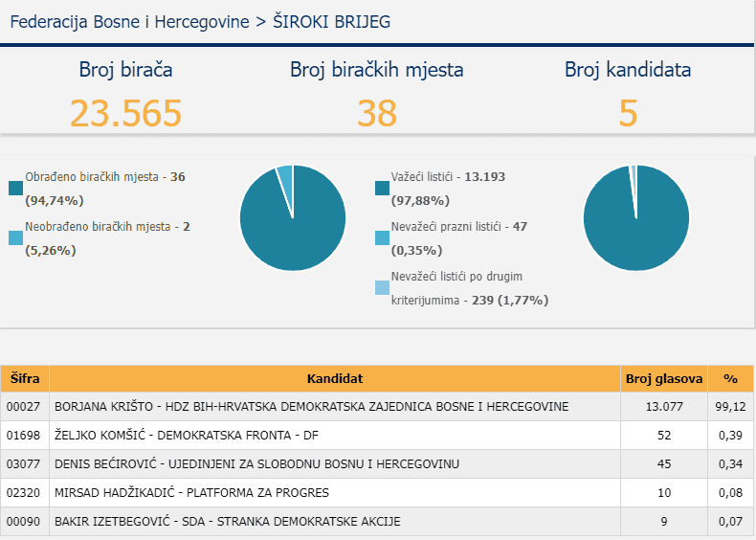Viewport: 756px width, 540px height.
Task: Select the Borjana Krišto candidate row
Action: coord(311,407)
